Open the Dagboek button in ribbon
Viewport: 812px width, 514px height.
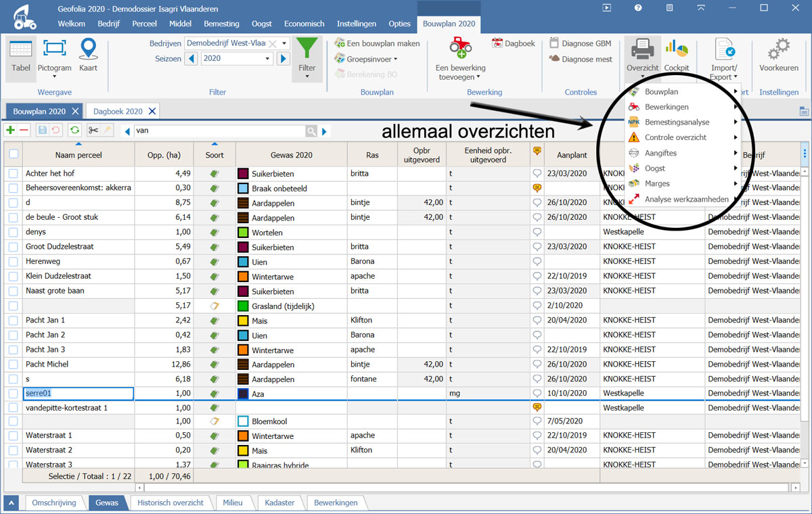pos(514,43)
